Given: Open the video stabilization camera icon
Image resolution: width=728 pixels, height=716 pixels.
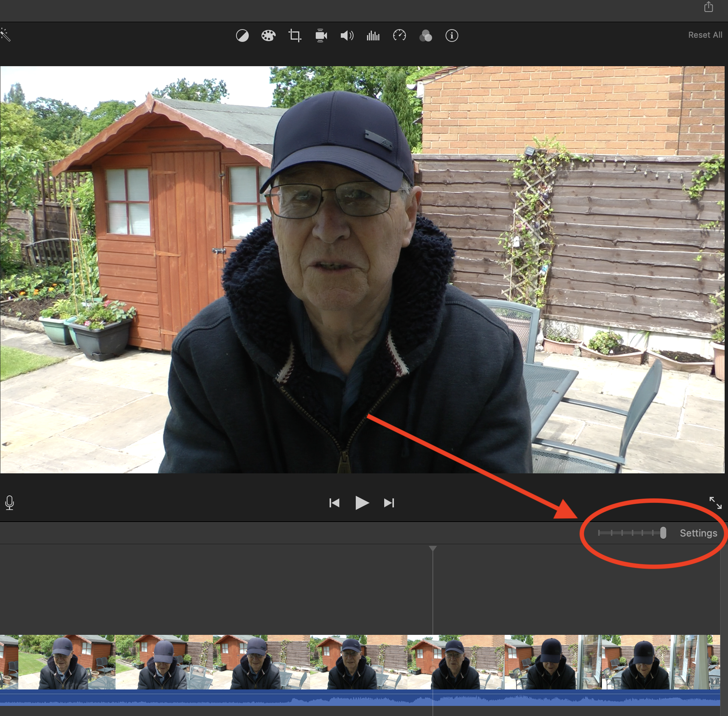Looking at the screenshot, I should coord(321,36).
